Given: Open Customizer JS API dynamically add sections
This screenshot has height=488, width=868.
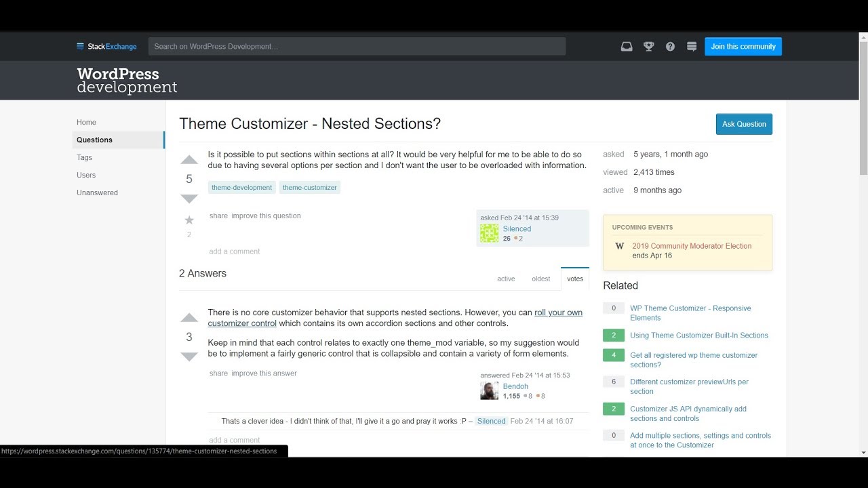Looking at the screenshot, I should [x=688, y=413].
